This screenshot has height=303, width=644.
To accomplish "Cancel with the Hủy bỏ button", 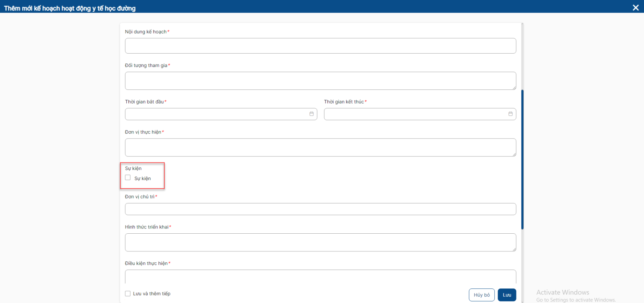I will click(x=481, y=295).
